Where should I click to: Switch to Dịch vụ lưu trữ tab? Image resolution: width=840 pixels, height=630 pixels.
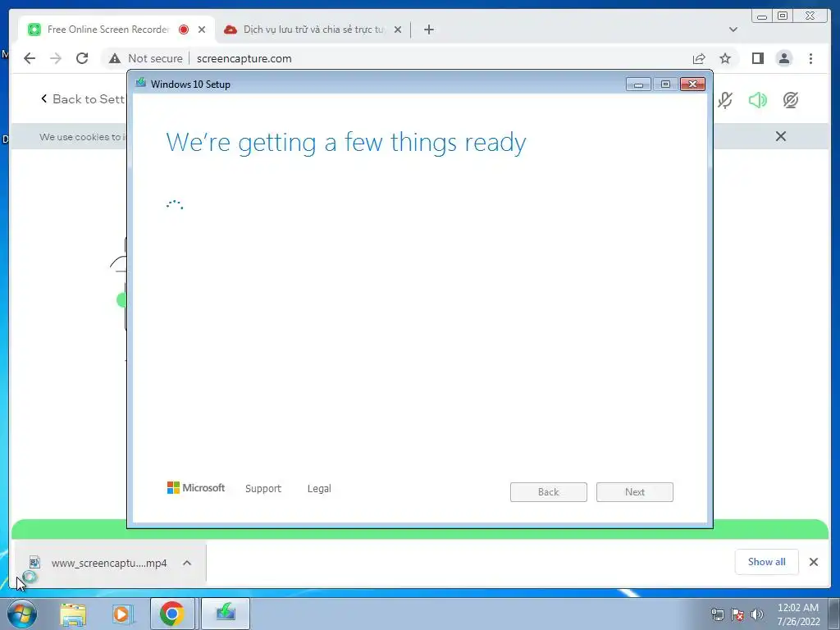(313, 30)
